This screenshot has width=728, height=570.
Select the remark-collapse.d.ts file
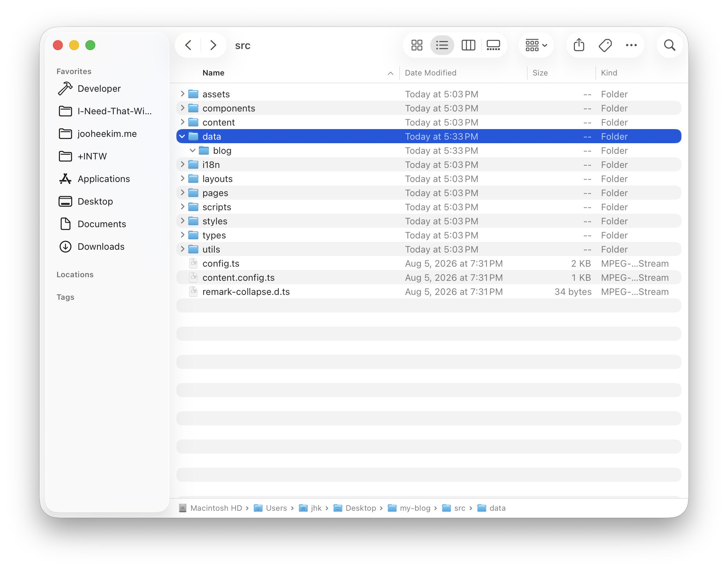(429, 292)
